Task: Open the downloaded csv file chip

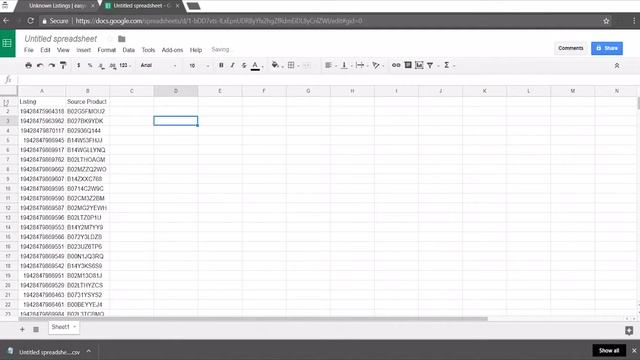Action: [x=49, y=352]
